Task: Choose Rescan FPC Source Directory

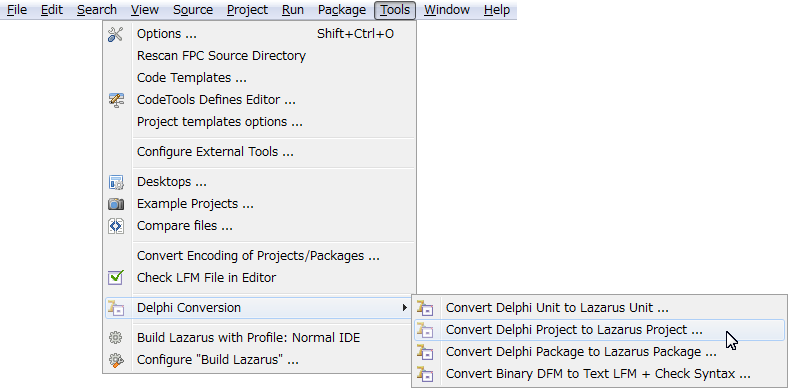Action: pos(221,56)
